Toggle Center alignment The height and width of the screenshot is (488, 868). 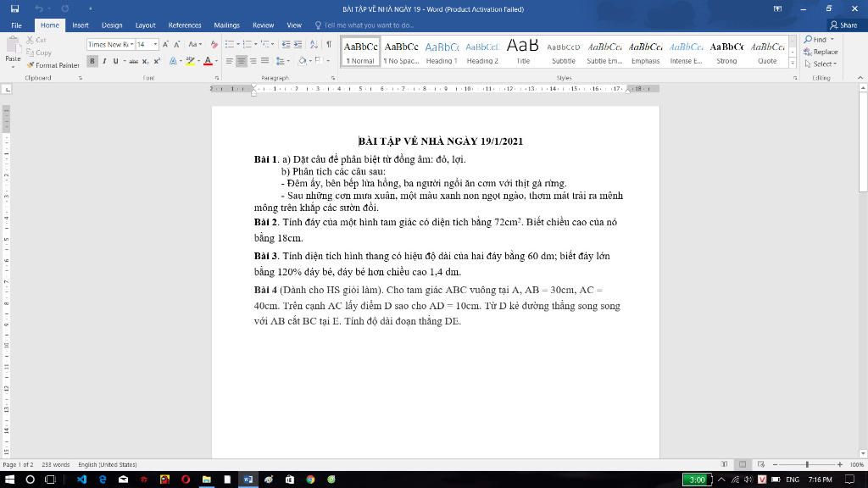241,61
